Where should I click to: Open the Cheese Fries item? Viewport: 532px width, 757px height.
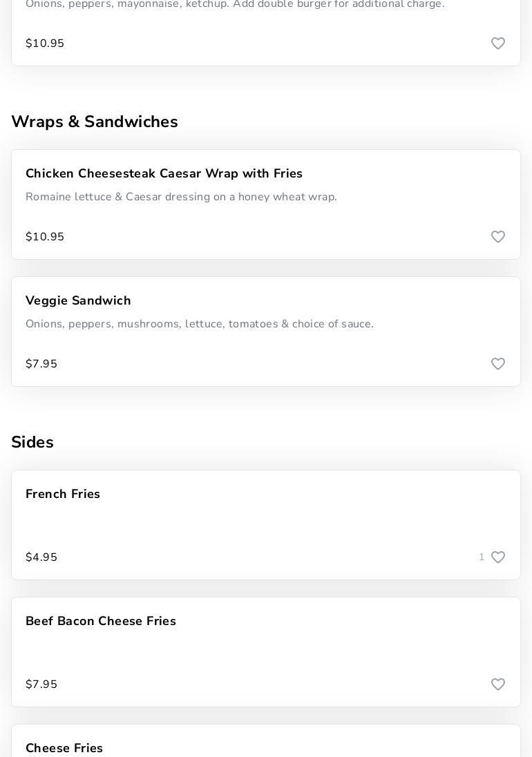coord(64,748)
